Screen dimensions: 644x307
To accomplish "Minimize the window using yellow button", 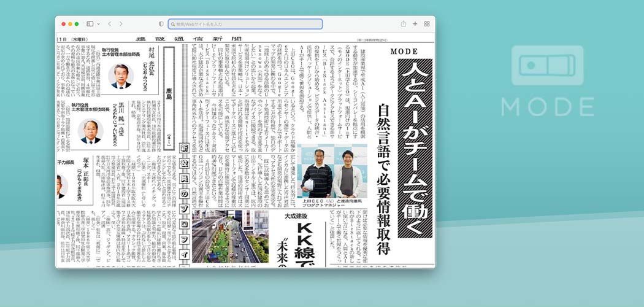I will click(x=69, y=24).
